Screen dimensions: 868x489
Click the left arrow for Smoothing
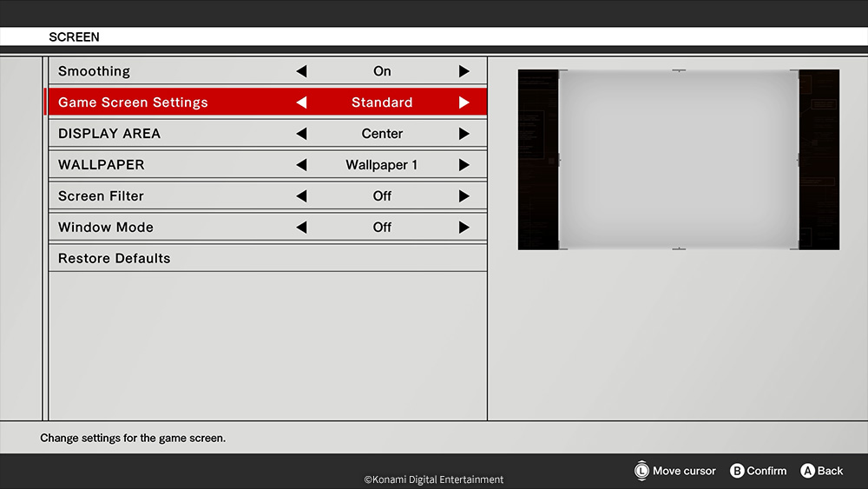301,71
